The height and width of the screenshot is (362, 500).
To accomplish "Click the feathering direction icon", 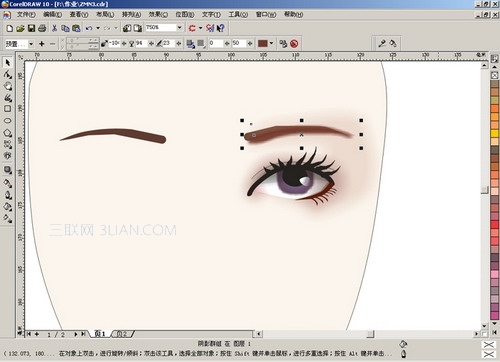I will pos(191,44).
